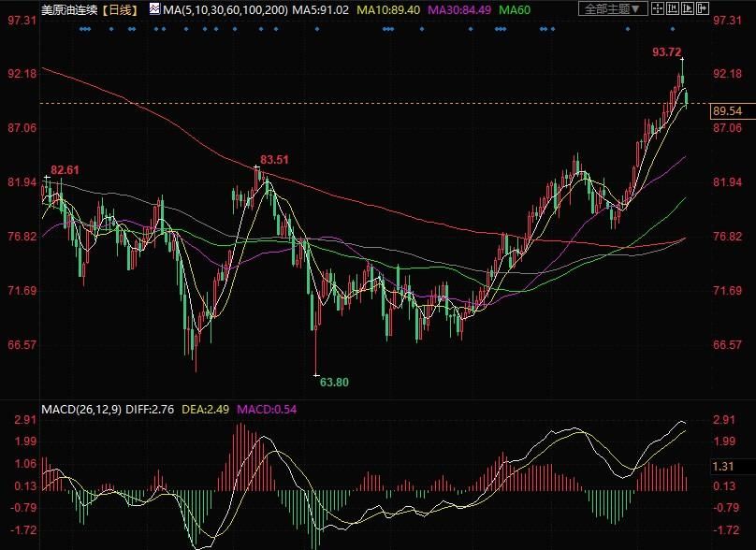The height and width of the screenshot is (550, 756).
Task: Open MACD(26,12,9) indicator parameters
Action: tap(81, 410)
